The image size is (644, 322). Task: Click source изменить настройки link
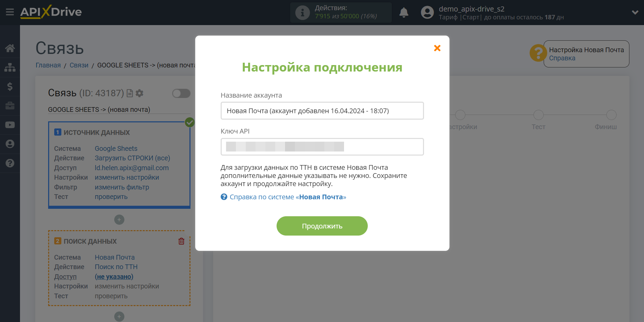(x=127, y=177)
